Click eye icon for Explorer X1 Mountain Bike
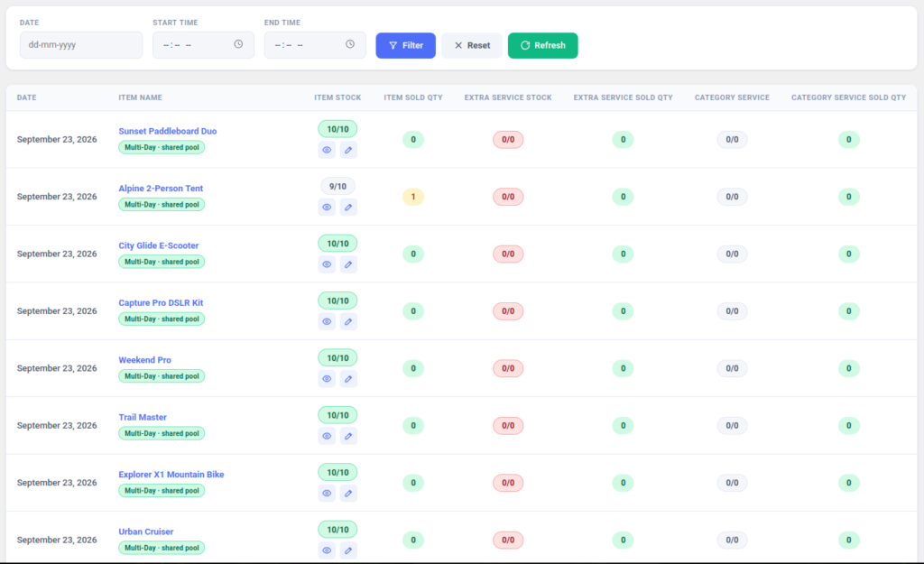Screen dimensions: 924x564 click(327, 493)
